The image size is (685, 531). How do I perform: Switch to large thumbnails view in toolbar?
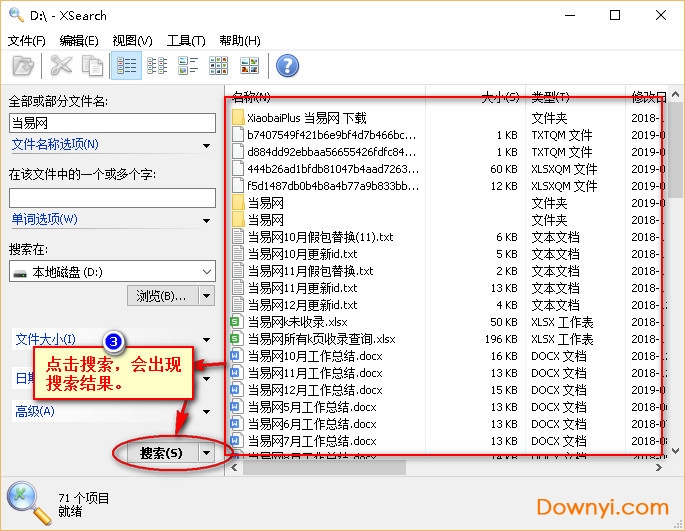point(249,66)
